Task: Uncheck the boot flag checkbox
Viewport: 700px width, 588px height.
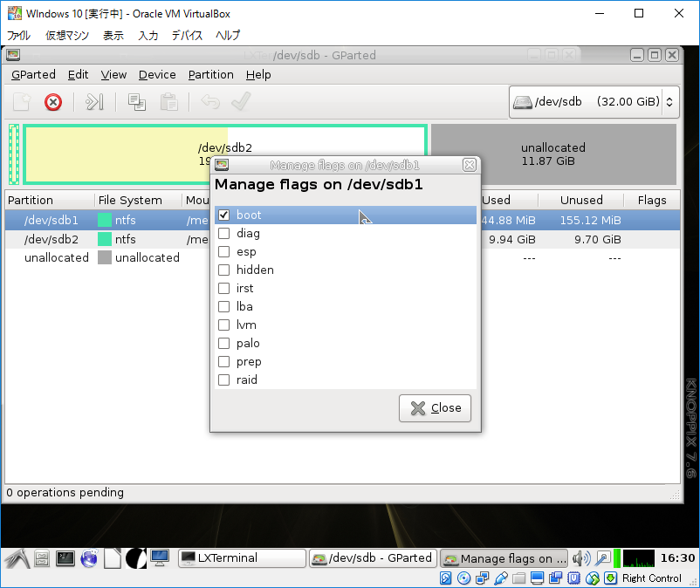Action: coord(223,215)
